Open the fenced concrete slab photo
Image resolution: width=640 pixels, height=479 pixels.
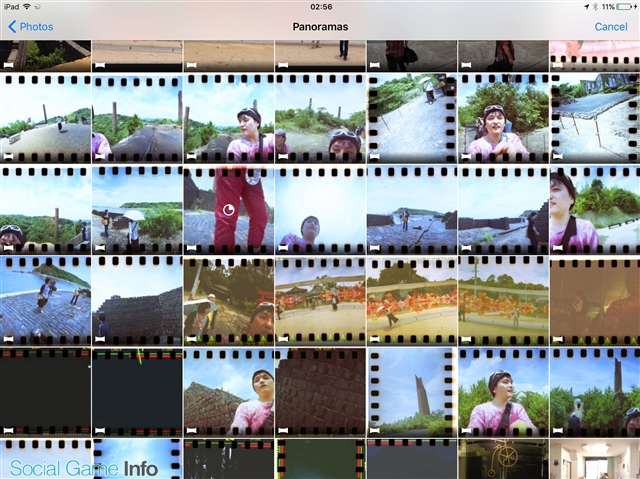click(595, 118)
